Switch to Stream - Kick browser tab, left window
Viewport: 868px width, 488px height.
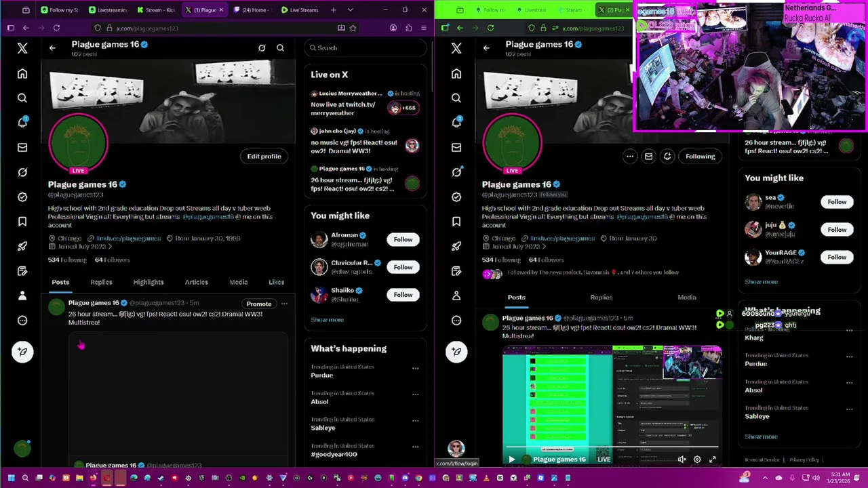(x=155, y=10)
